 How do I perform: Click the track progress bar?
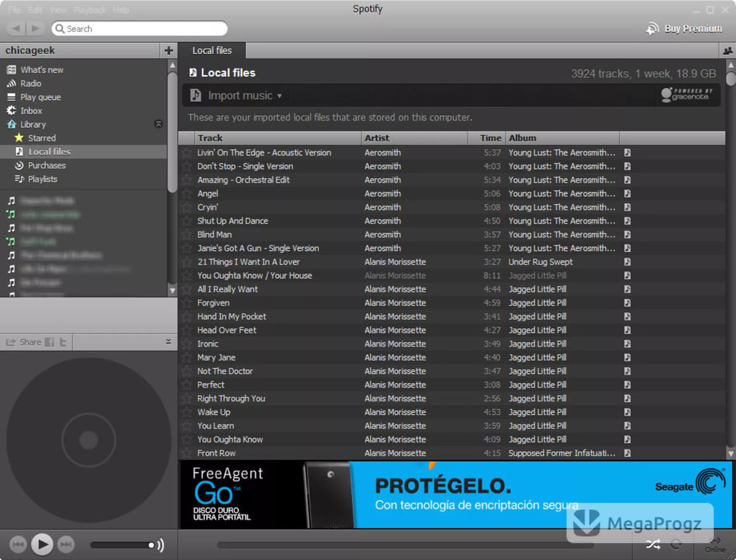(x=404, y=545)
